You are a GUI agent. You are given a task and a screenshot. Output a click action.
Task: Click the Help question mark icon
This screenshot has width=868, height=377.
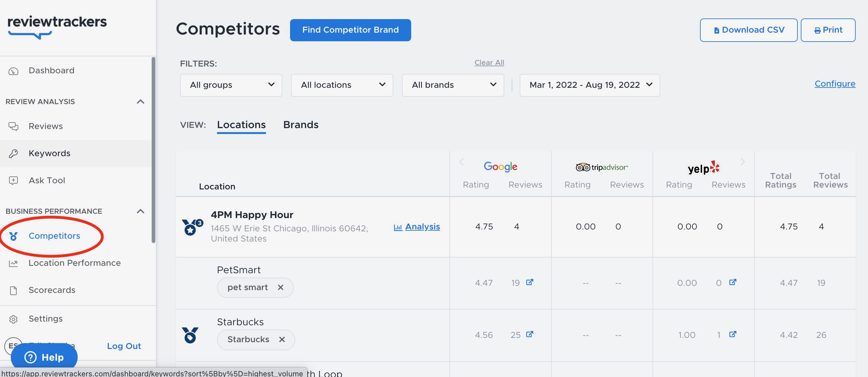click(30, 357)
